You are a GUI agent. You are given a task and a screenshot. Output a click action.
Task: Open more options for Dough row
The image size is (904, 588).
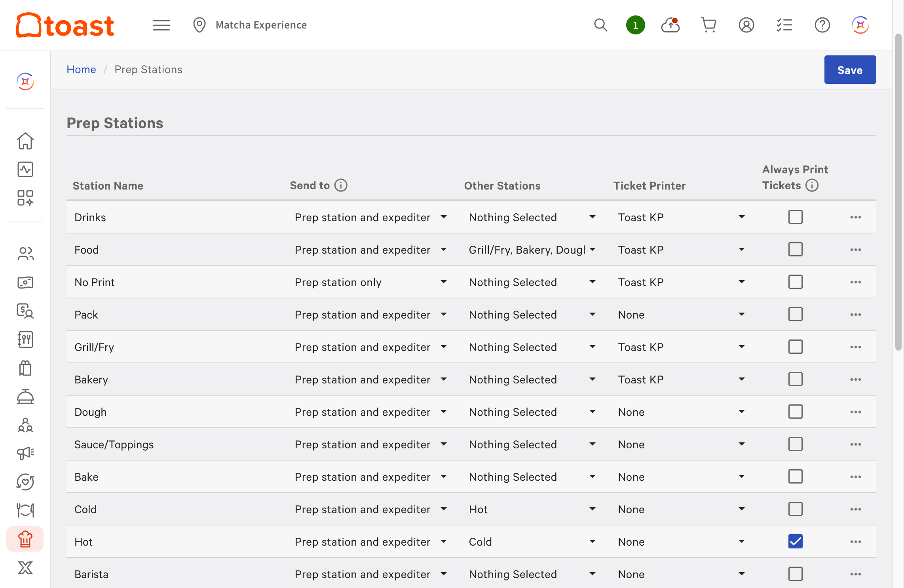click(855, 412)
